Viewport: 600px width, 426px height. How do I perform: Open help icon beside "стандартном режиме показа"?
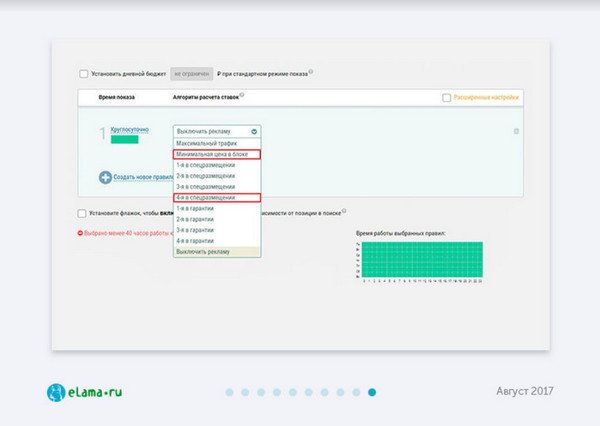pyautogui.click(x=311, y=71)
